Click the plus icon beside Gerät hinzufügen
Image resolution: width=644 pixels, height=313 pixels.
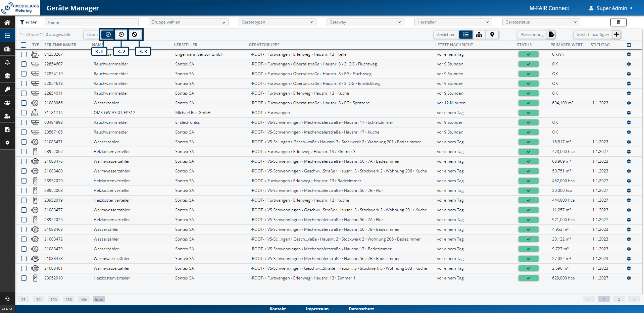(x=616, y=35)
